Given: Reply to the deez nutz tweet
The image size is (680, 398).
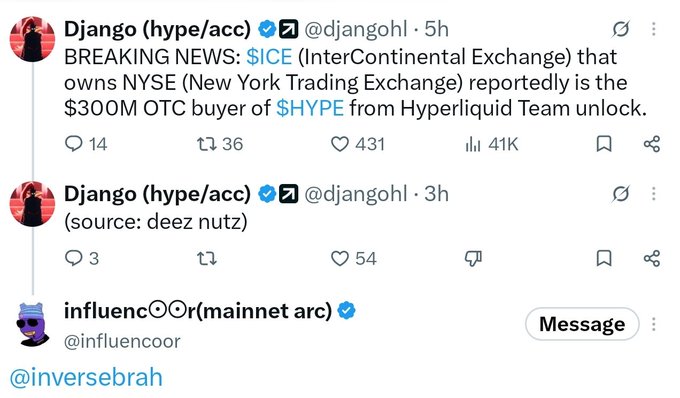Looking at the screenshot, I should [x=82, y=258].
